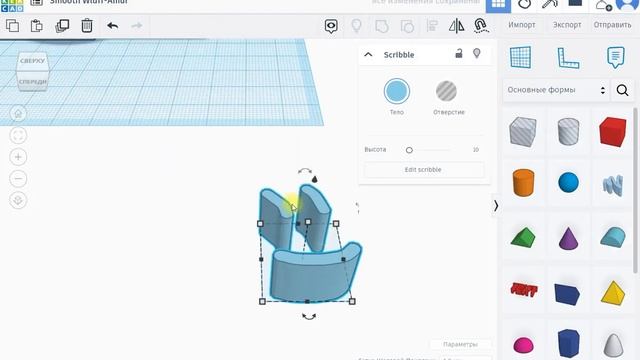Toggle lock editing for Scribble shape
Screen dimensions: 640x360
459,53
